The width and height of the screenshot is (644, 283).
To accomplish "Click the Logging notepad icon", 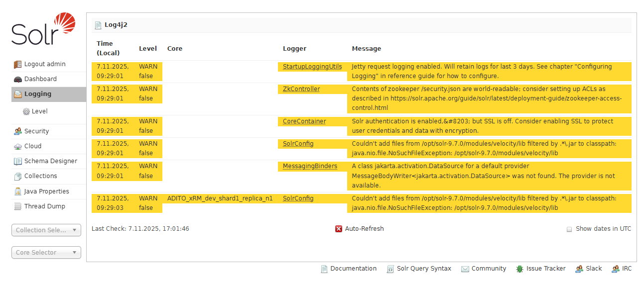I will click(18, 94).
